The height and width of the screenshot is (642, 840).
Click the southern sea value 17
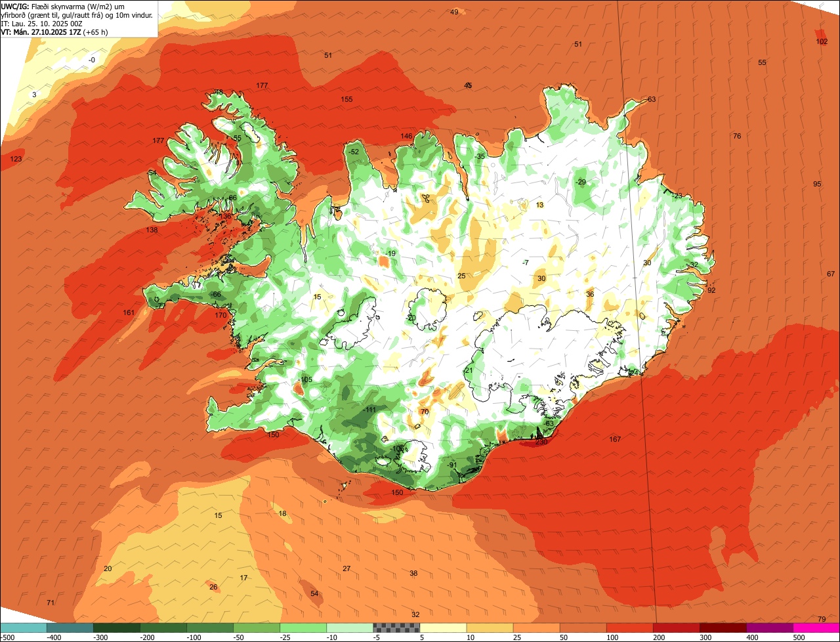pos(243,578)
